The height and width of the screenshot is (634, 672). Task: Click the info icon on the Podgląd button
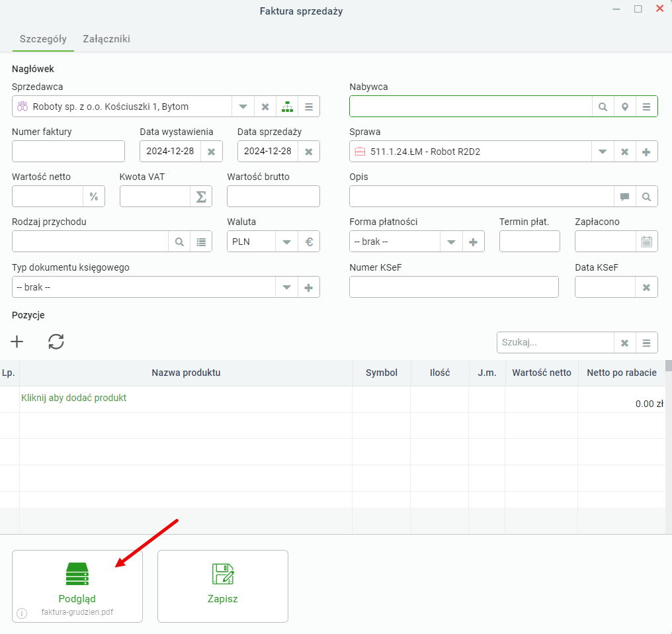click(x=21, y=613)
